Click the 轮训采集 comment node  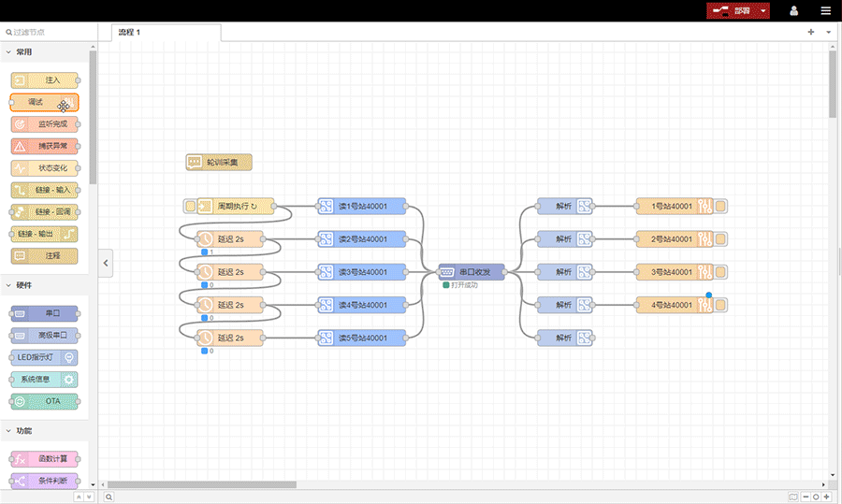219,162
